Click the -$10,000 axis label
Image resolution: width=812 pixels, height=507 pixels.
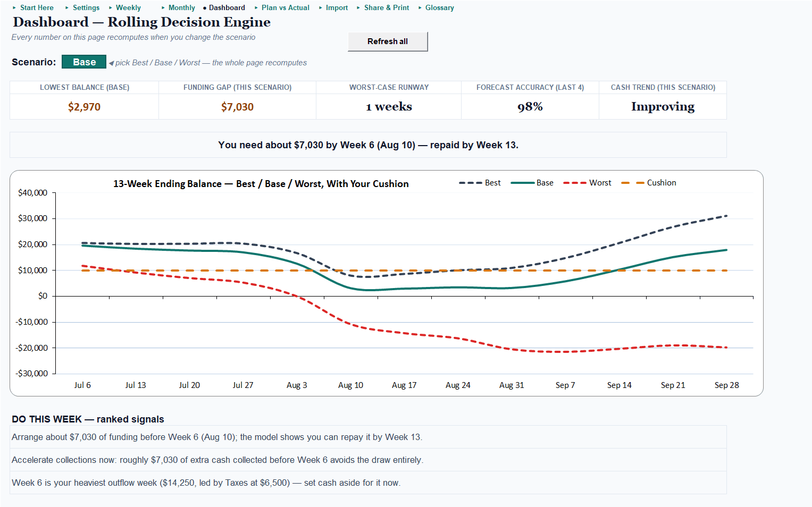(31, 322)
